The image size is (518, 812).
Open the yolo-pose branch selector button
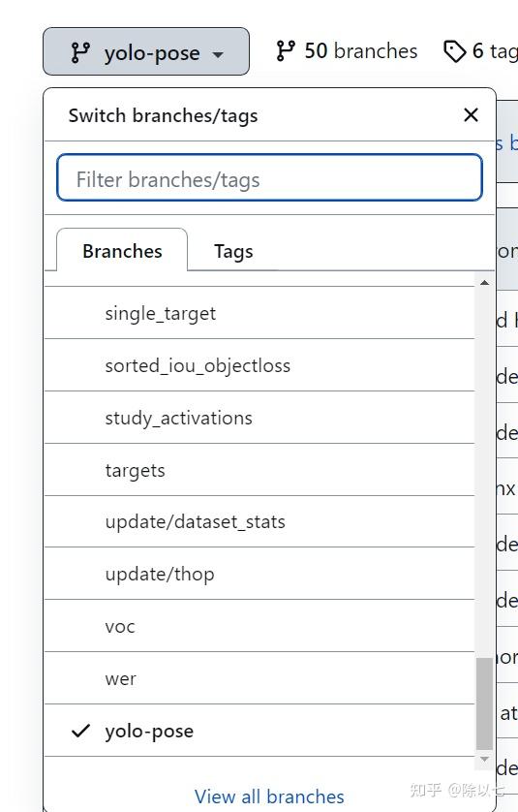(x=146, y=51)
